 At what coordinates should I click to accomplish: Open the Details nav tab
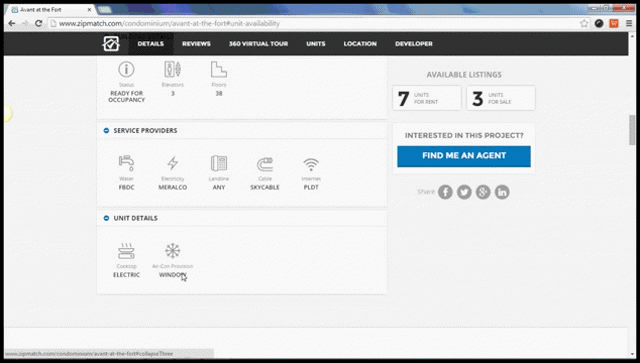[x=151, y=44]
